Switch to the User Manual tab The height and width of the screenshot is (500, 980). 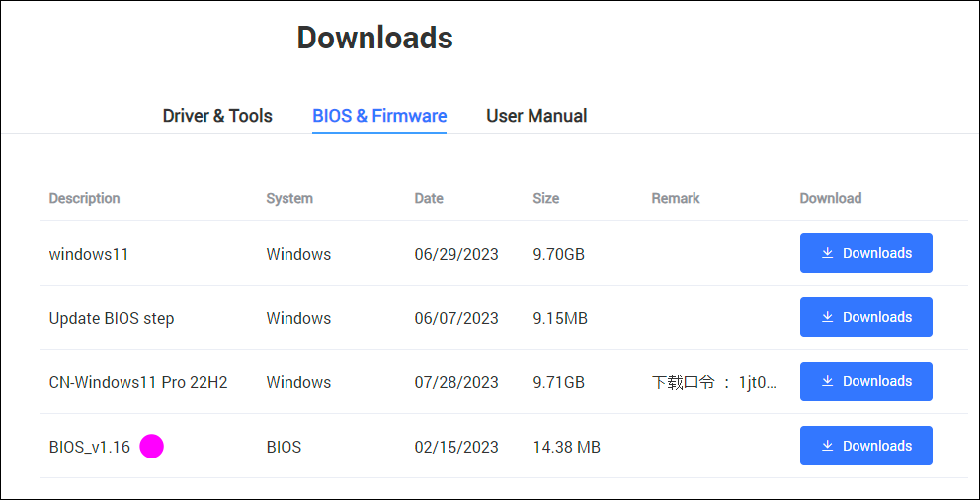(x=536, y=116)
